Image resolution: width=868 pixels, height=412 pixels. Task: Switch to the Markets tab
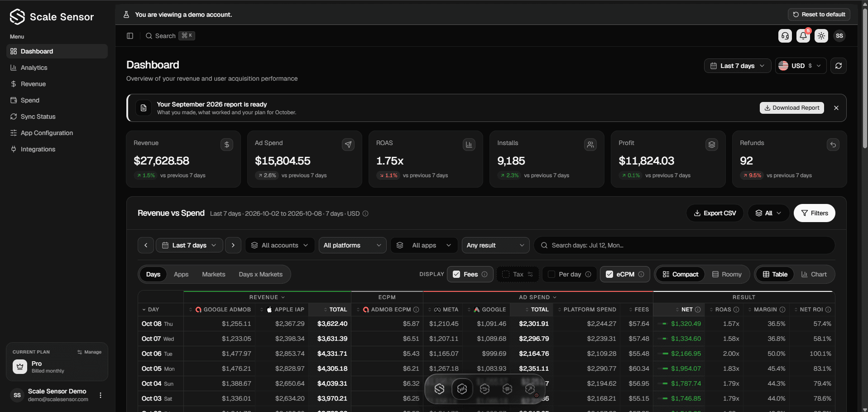click(x=214, y=274)
